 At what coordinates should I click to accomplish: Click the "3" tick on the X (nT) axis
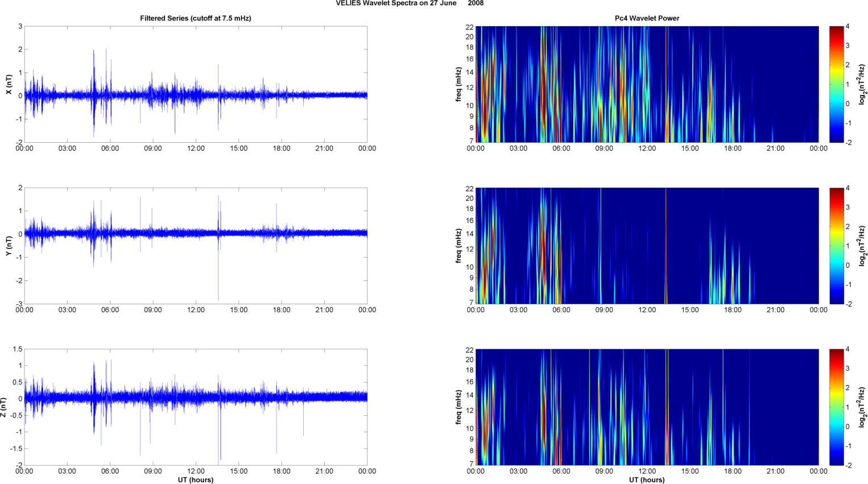pos(20,26)
